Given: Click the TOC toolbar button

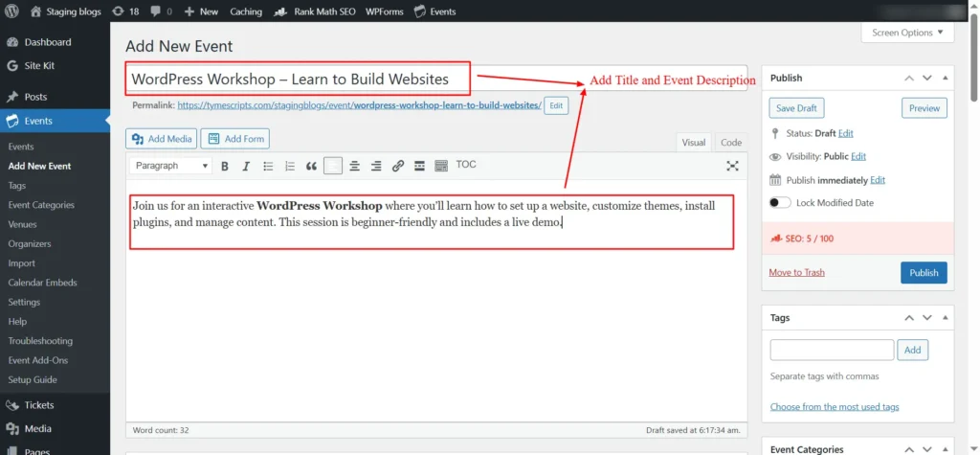Looking at the screenshot, I should click(466, 165).
